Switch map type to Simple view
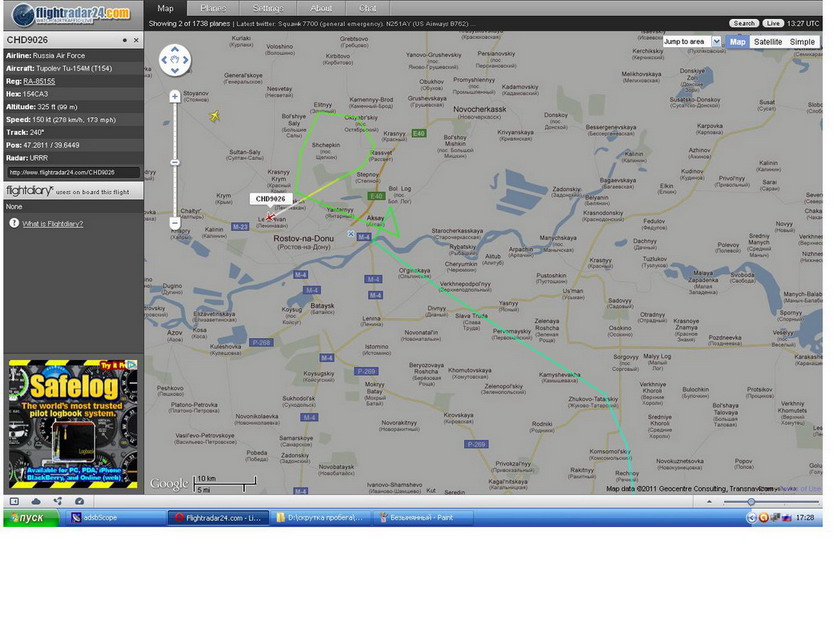This screenshot has width=836, height=627. pyautogui.click(x=802, y=42)
